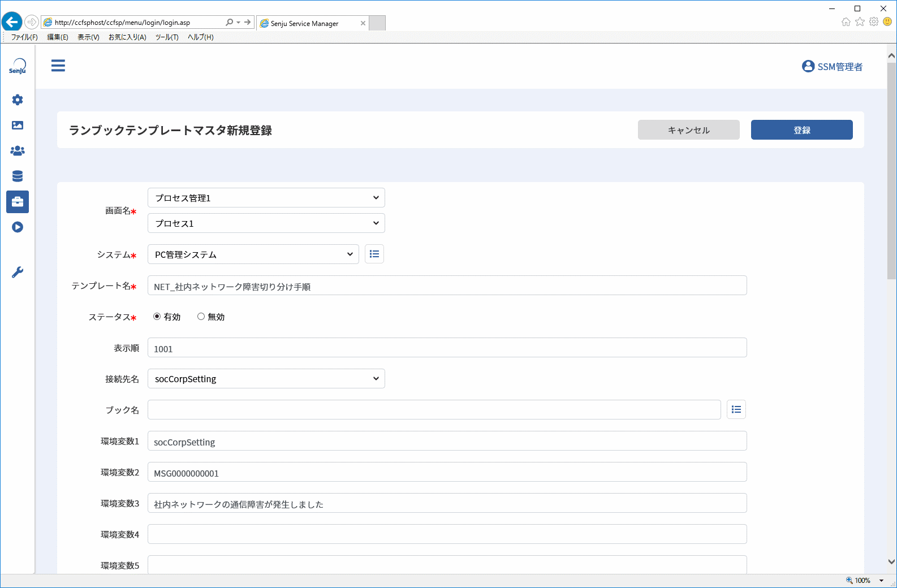897x588 pixels.
Task: Open the browser favorites star icon
Action: pos(860,22)
